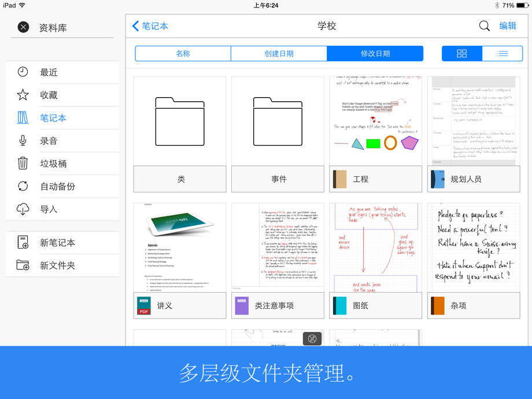Click the 工程 tan notebook cover icon
532x399 pixels.
[339, 179]
